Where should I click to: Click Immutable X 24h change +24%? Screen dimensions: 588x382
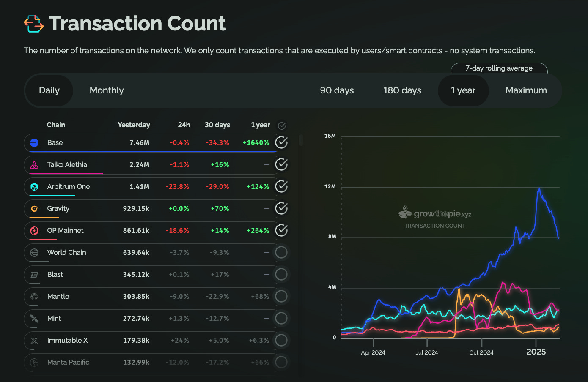(180, 341)
